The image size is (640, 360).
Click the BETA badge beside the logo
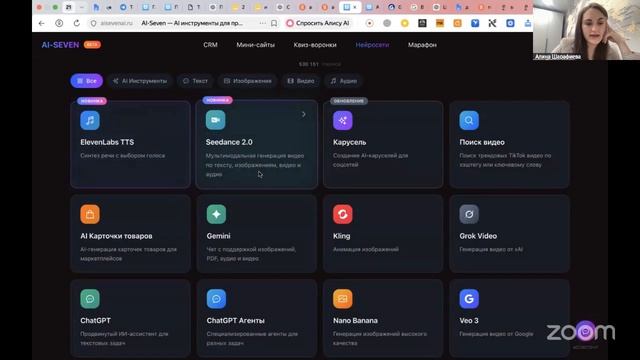(92, 44)
